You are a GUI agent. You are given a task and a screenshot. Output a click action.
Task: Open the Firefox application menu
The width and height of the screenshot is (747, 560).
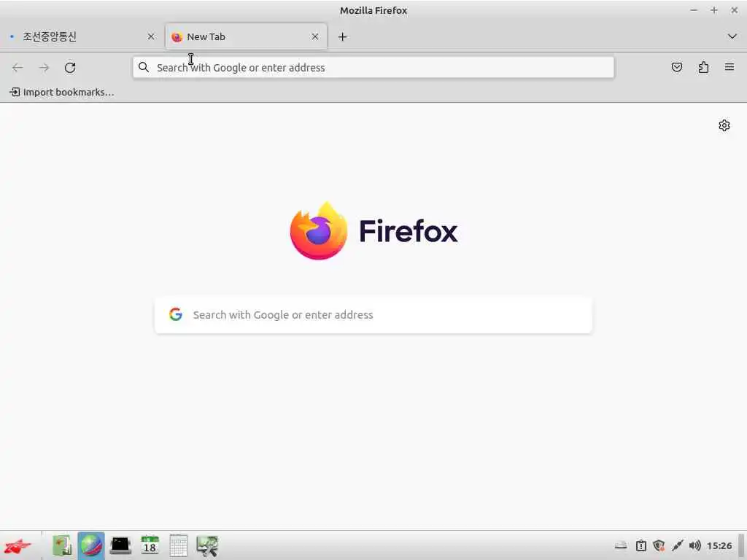[x=729, y=68]
